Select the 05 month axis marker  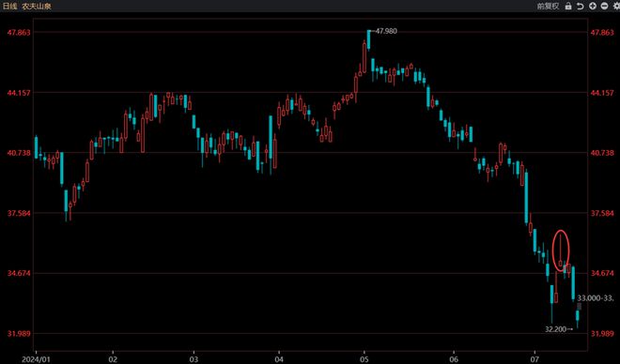tap(364, 359)
